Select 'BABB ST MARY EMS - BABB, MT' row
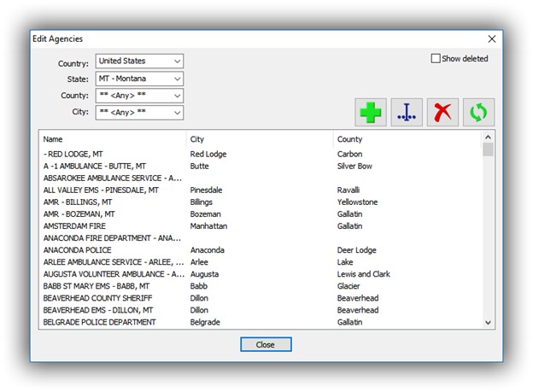 261,286
